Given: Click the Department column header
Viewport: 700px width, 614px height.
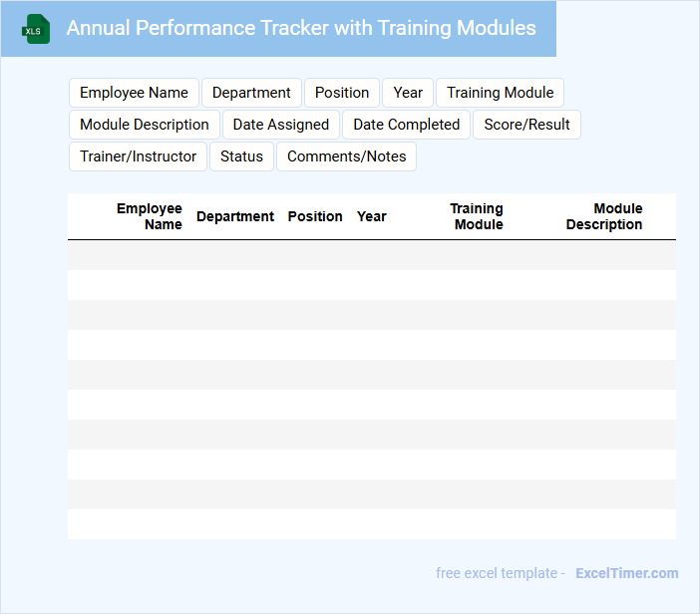Looking at the screenshot, I should (x=235, y=216).
